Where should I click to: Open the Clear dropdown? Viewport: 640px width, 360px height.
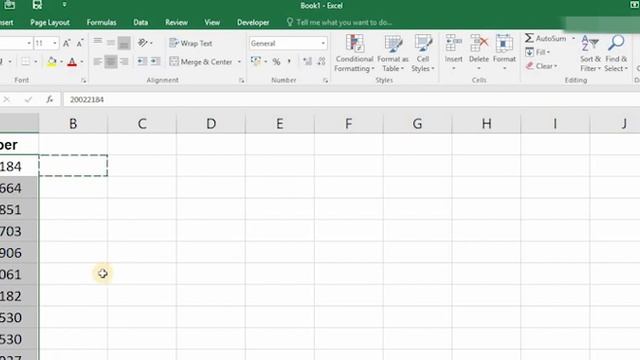[541, 66]
